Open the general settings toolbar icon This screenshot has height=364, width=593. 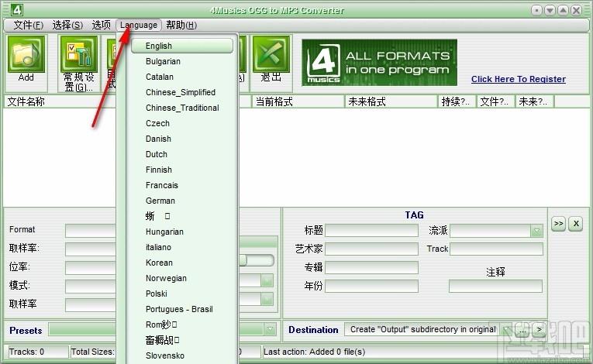click(x=78, y=53)
